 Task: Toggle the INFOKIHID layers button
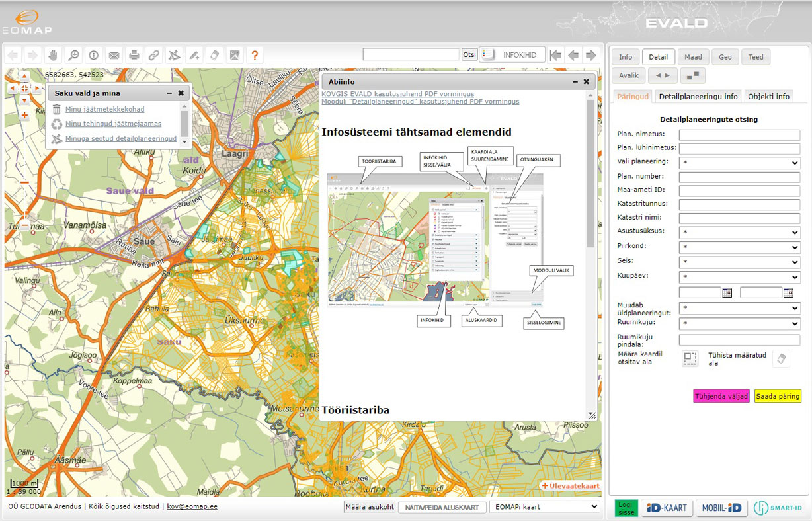tap(512, 55)
